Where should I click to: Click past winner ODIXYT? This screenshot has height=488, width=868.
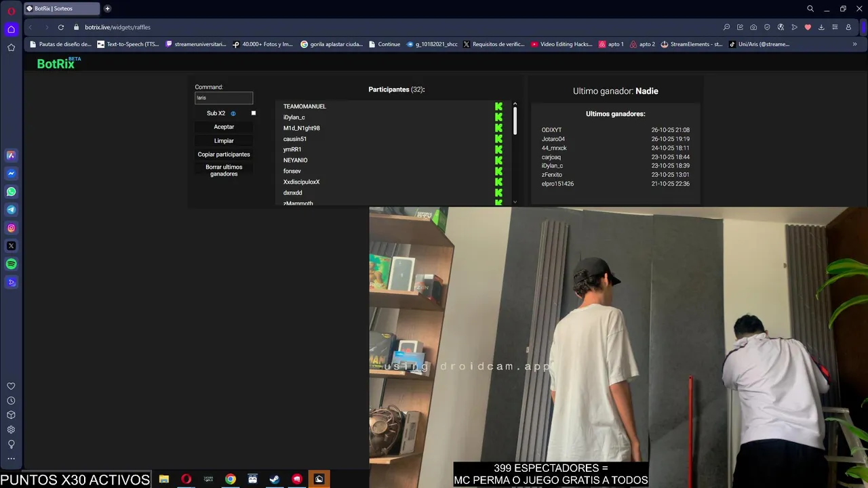point(551,130)
